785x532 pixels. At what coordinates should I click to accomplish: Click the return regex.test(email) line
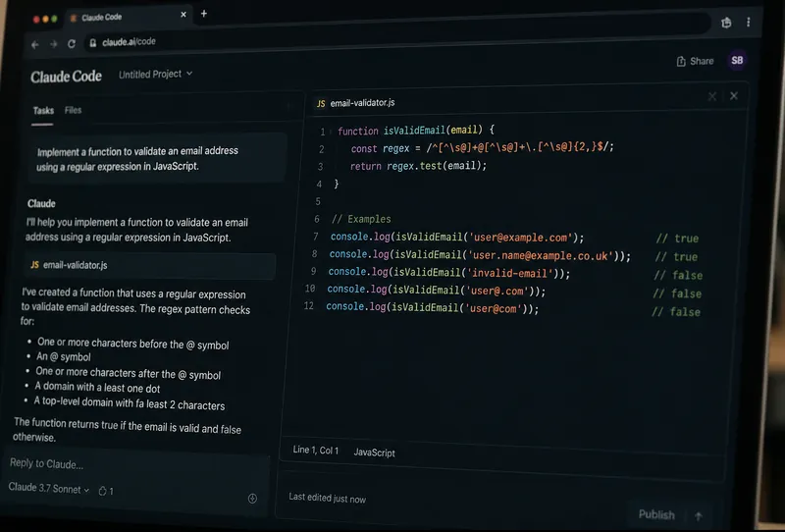[x=418, y=166]
